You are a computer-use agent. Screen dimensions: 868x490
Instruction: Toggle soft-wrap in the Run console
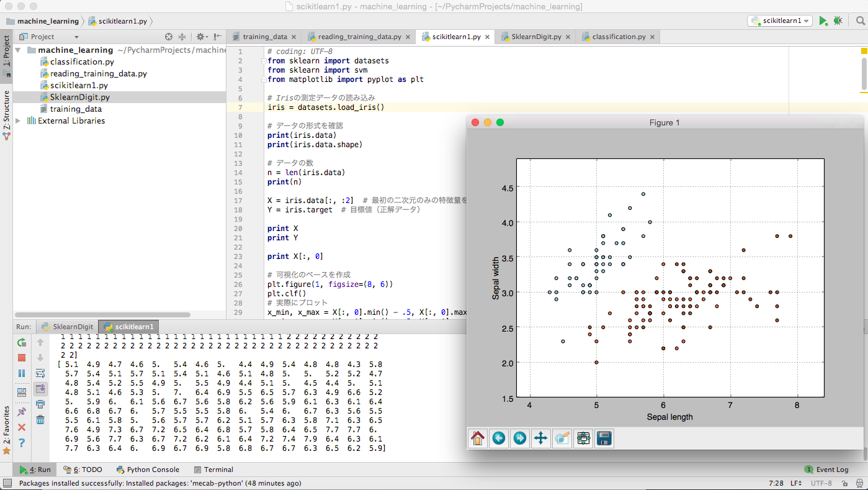click(40, 373)
